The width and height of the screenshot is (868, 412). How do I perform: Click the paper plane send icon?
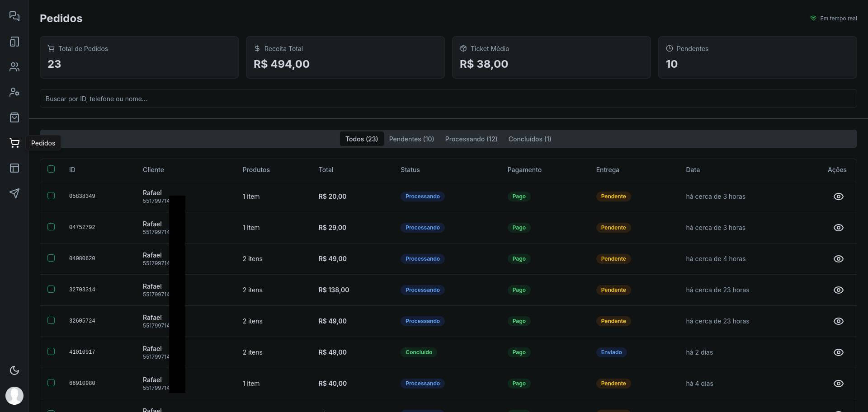coord(14,193)
